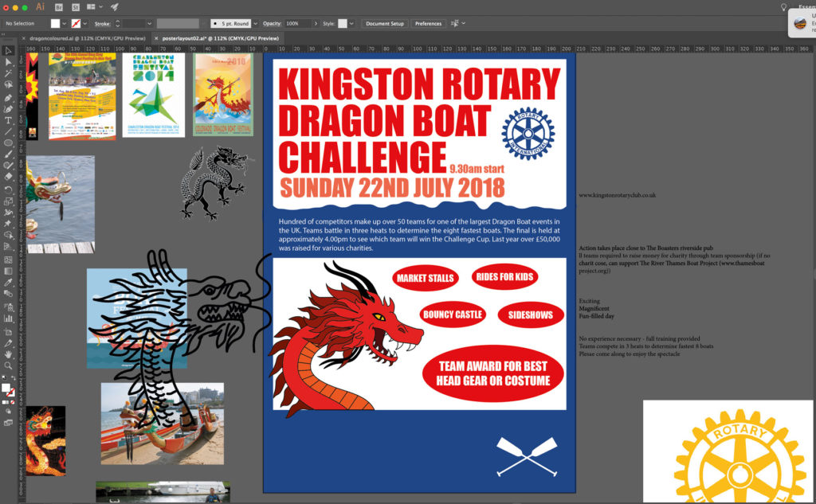Open Preferences

click(x=428, y=23)
